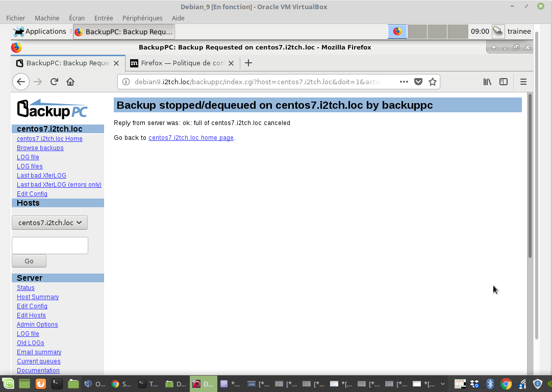Click the Firefox reload page icon
This screenshot has width=552, height=392.
pos(54,82)
